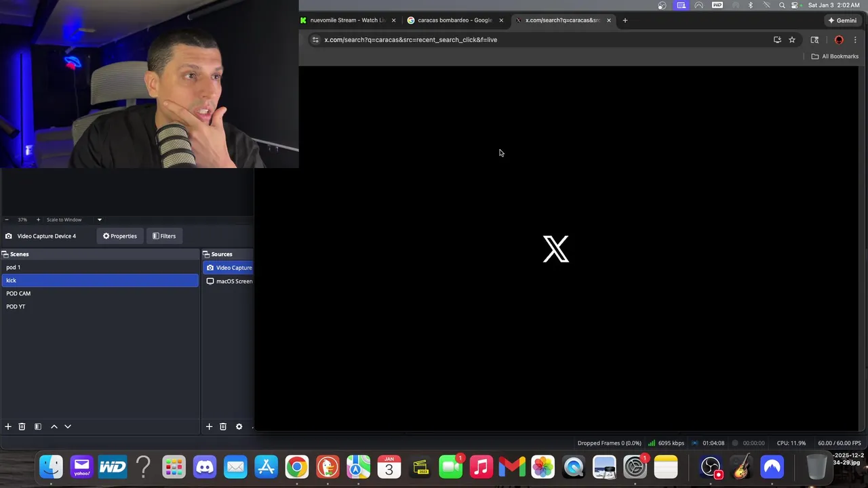Open Notes from the Dock
868x488 pixels.
[x=666, y=467]
